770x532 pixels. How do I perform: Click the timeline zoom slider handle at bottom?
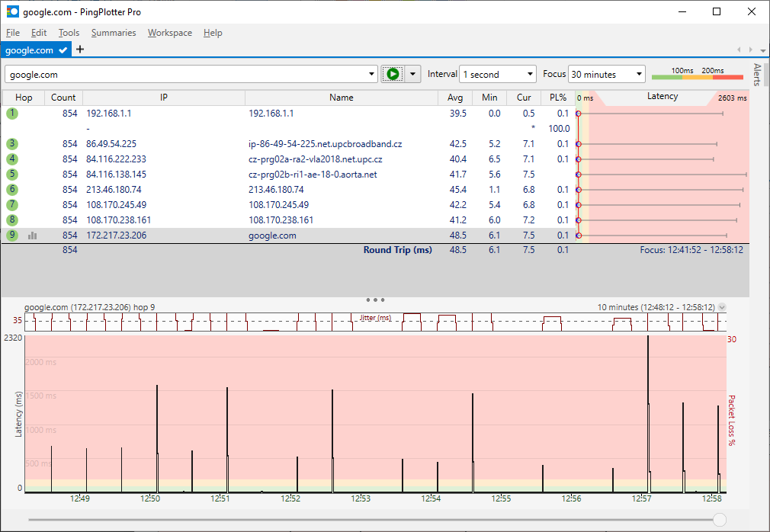719,519
